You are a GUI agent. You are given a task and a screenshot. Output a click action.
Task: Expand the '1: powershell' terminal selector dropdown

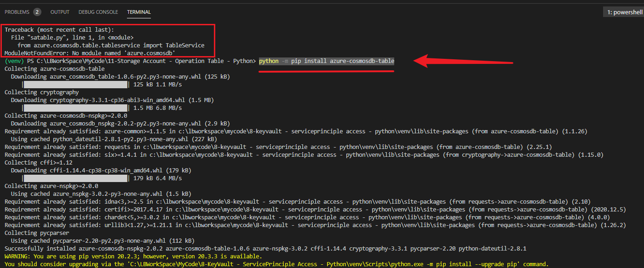click(x=623, y=12)
